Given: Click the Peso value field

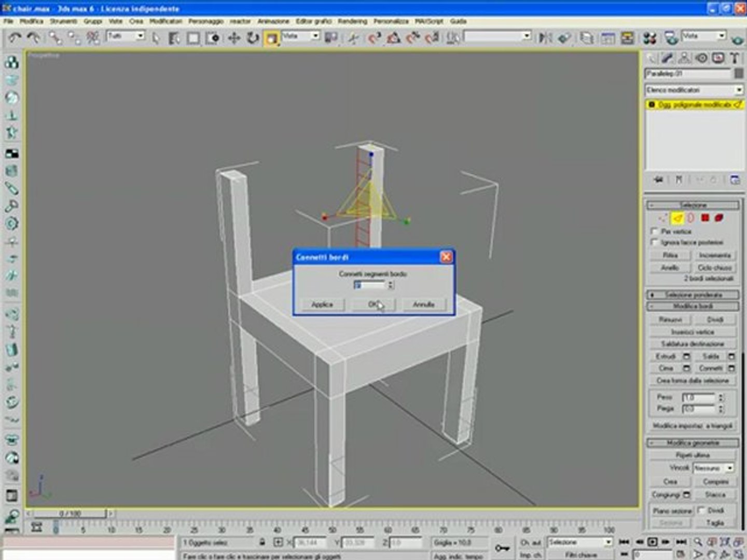Looking at the screenshot, I should pos(699,397).
